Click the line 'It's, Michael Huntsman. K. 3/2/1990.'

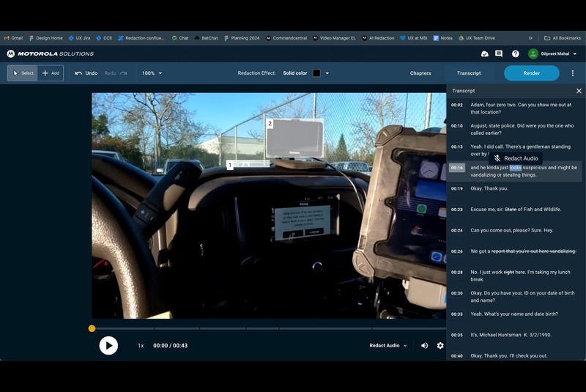point(511,335)
